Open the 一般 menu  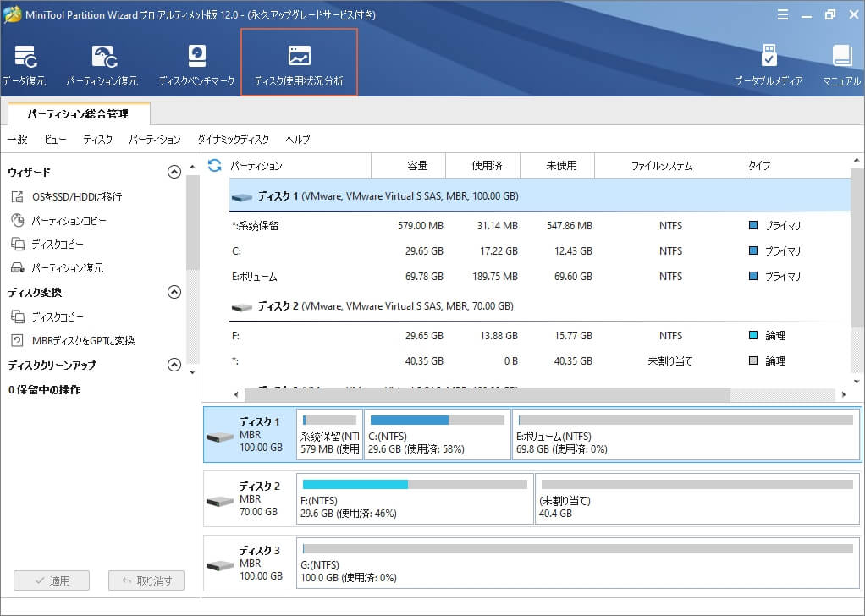(x=18, y=140)
